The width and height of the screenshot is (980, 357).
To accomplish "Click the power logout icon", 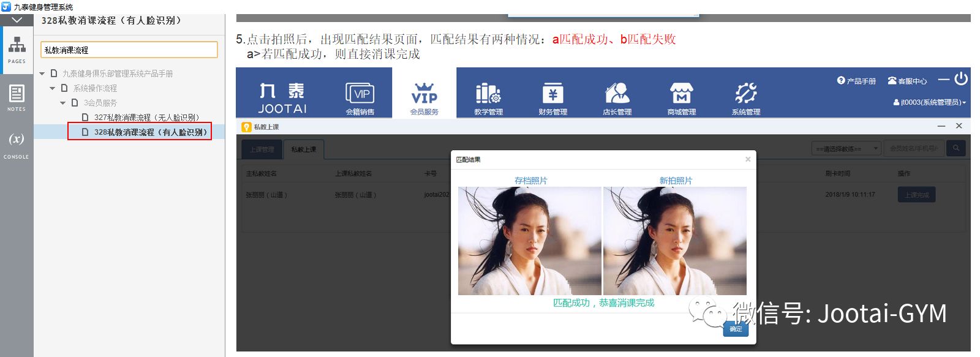I will click(x=961, y=78).
